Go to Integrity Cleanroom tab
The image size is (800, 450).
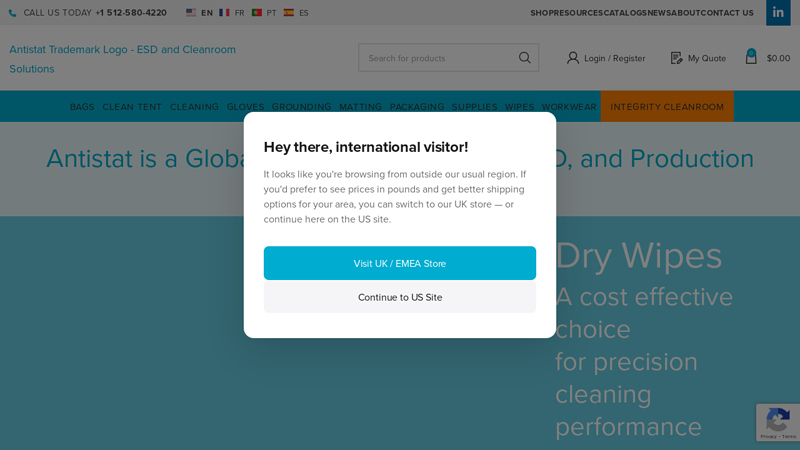[667, 107]
